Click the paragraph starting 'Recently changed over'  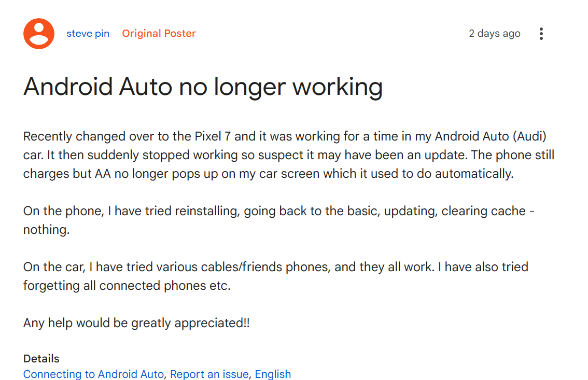(289, 155)
